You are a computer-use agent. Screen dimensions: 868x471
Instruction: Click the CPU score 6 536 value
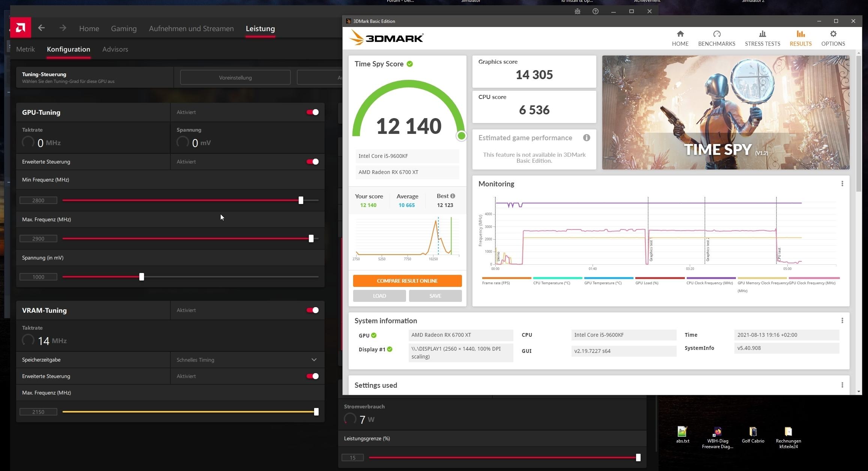pos(534,110)
